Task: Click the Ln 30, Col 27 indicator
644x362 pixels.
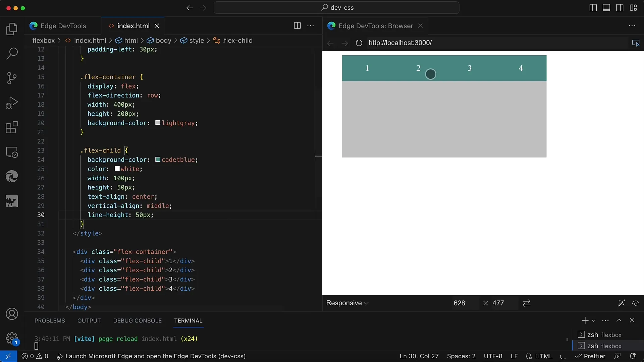Action: (x=419, y=356)
